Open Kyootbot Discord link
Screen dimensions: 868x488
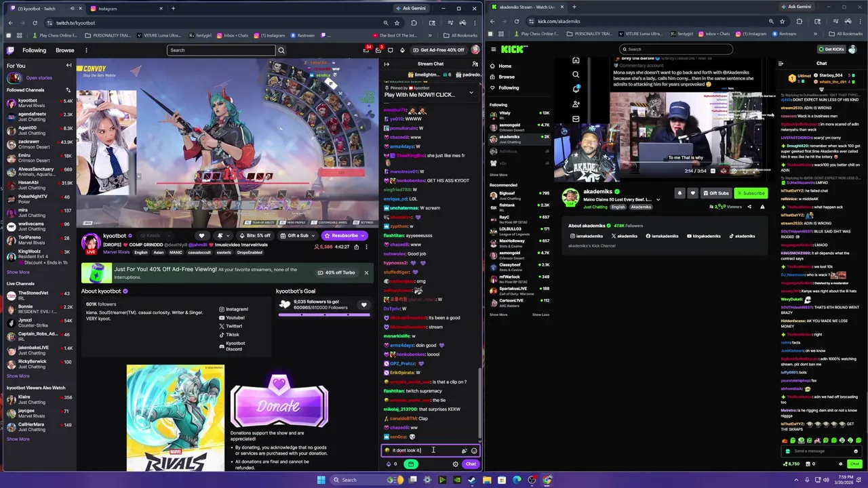[x=231, y=346]
